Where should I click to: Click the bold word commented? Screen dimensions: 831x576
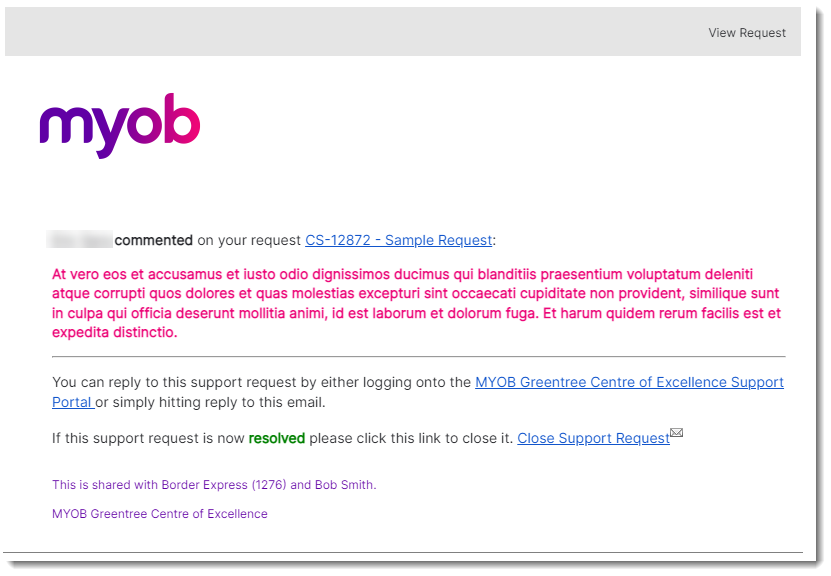coord(154,240)
